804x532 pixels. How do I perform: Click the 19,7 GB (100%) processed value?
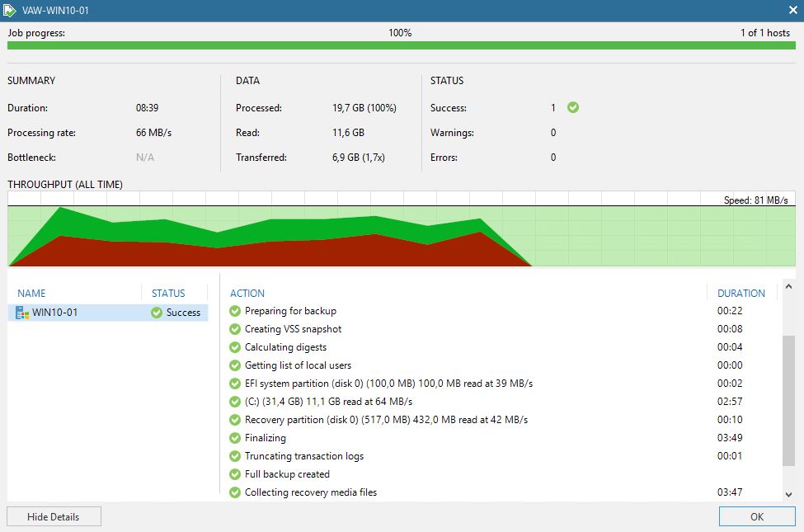364,108
